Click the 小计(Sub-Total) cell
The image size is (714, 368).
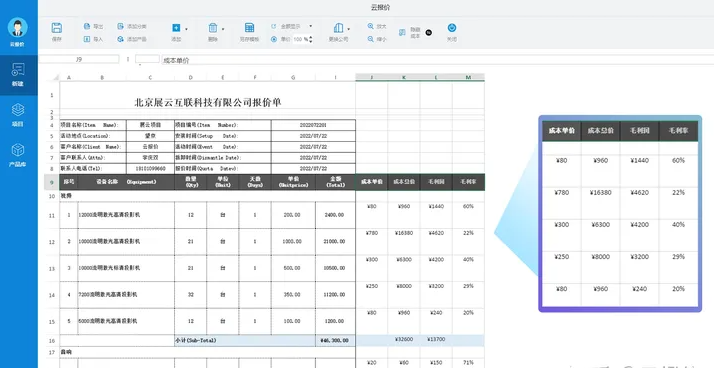point(245,341)
